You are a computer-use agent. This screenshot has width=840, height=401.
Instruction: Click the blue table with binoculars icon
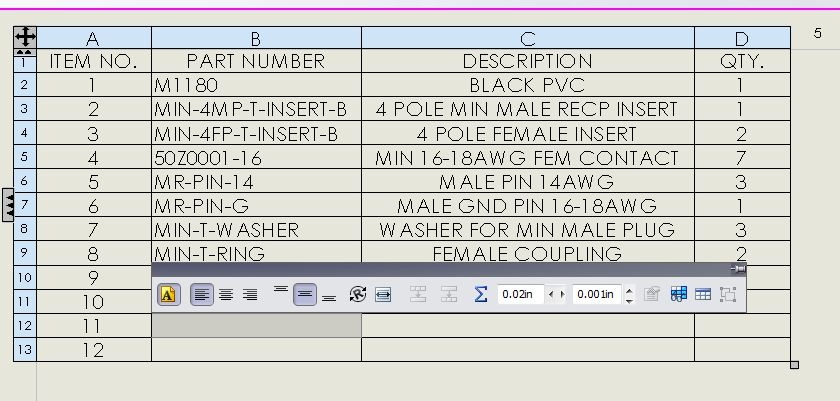click(678, 294)
